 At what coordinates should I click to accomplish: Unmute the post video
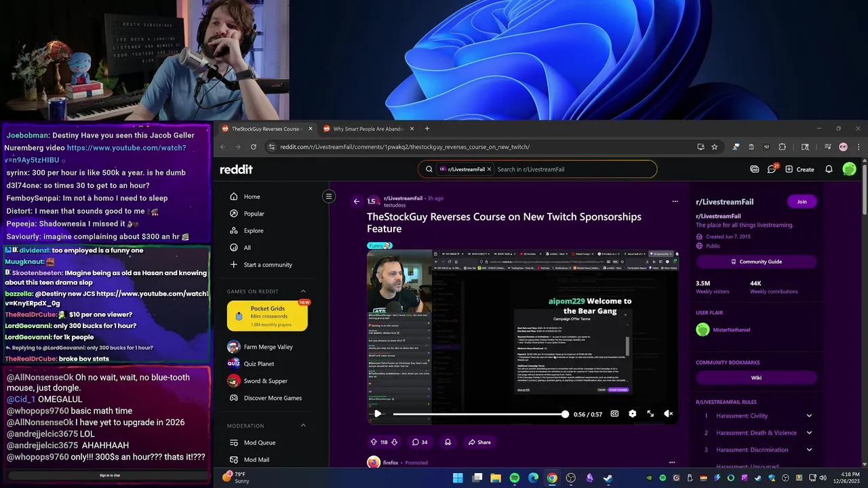click(668, 414)
